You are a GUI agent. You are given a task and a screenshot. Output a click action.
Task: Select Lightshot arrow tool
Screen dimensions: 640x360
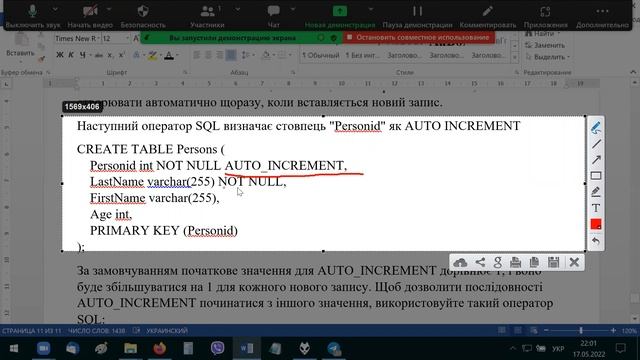(596, 160)
